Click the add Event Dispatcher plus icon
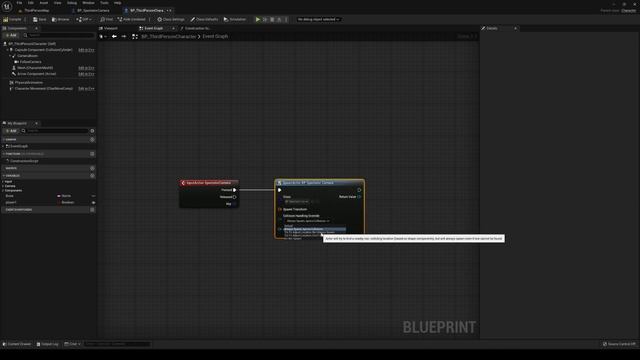640x360 pixels. pyautogui.click(x=92, y=209)
